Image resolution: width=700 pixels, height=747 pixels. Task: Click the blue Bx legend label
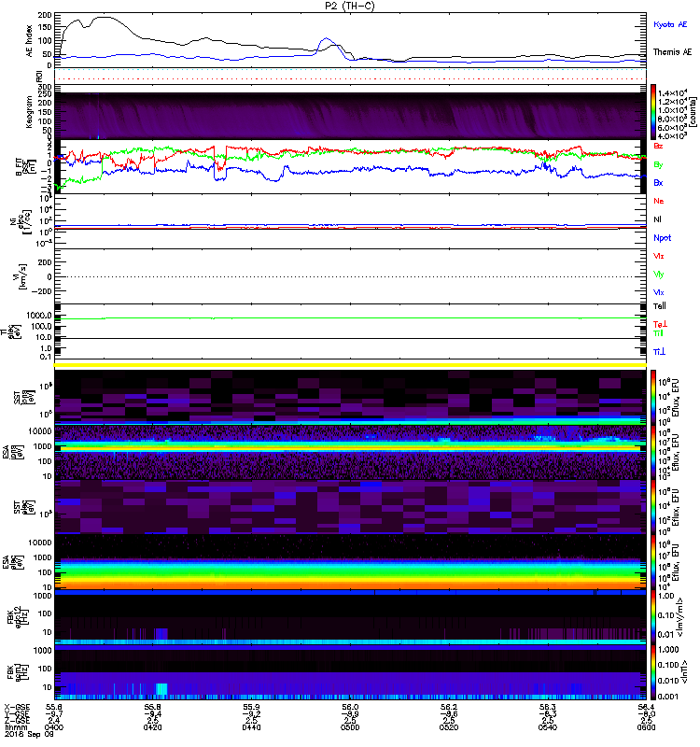tap(658, 182)
